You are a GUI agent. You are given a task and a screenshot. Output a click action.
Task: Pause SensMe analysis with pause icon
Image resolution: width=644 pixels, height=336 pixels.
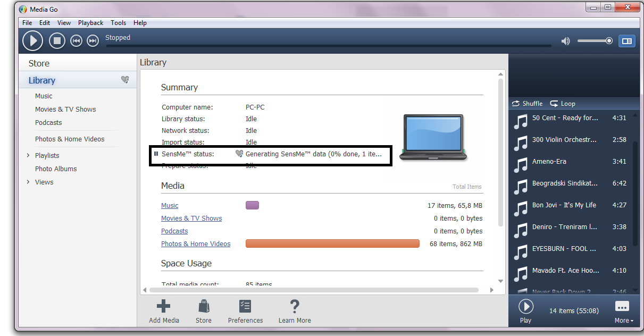[156, 154]
